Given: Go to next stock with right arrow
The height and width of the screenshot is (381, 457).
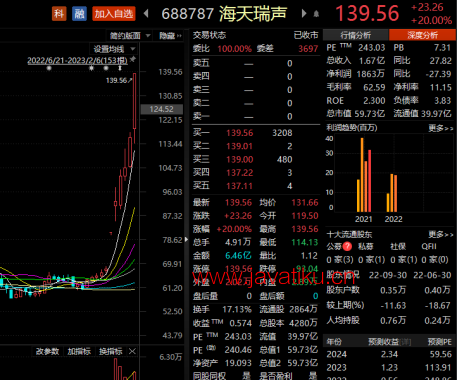Looking at the screenshot, I should tap(304, 14).
